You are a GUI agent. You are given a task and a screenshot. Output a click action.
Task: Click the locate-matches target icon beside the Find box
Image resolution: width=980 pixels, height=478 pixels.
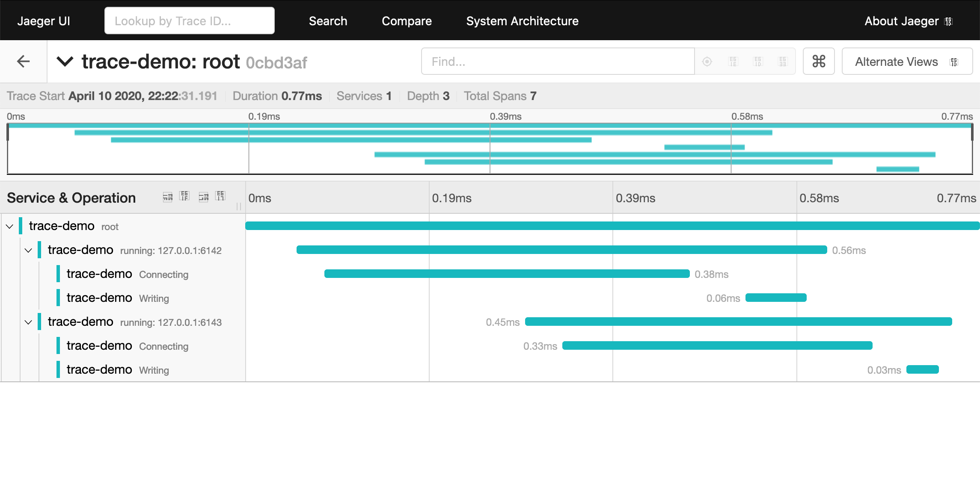click(x=707, y=62)
